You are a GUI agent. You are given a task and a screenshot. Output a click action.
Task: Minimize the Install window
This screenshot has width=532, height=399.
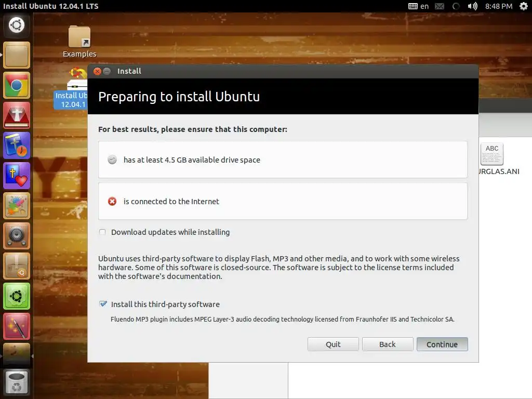(x=107, y=71)
